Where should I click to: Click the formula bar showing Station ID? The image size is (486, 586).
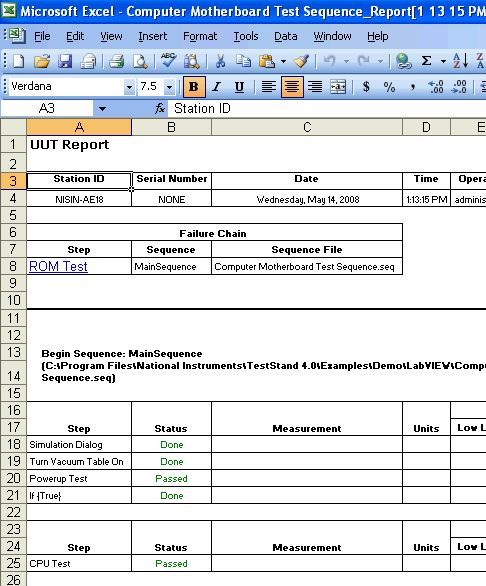tap(327, 109)
